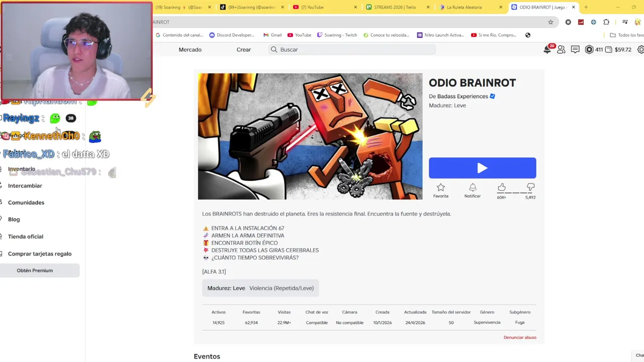Viewport: 644px width, 362px height.
Task: Click the last bookmark globe icon
Action: click(x=528, y=35)
